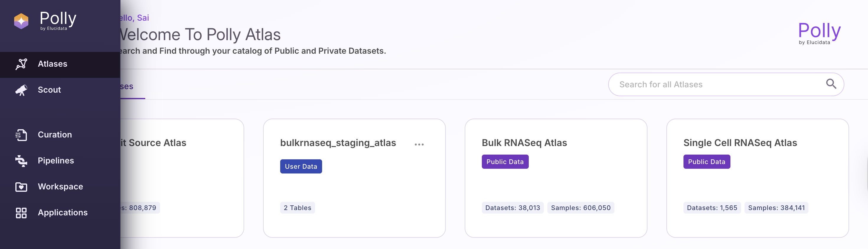Click the Polly hexagon logo icon
The height and width of the screenshot is (249, 868).
[x=21, y=21]
